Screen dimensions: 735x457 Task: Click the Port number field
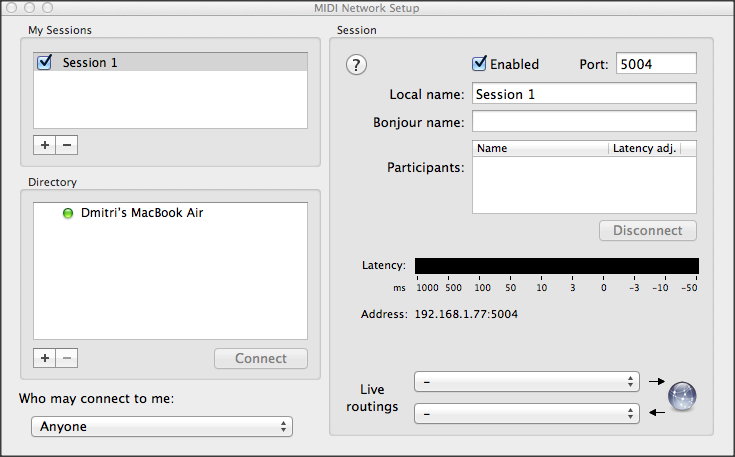click(x=655, y=64)
